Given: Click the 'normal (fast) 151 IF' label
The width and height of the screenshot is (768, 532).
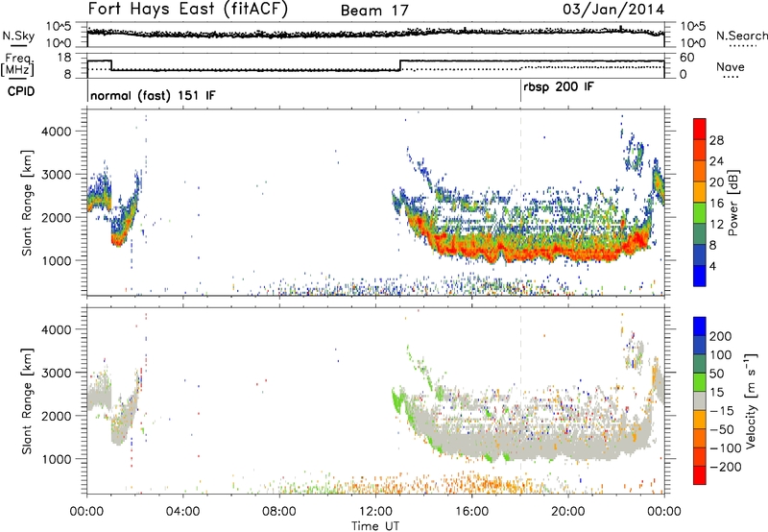Looking at the screenshot, I should coord(153,95).
